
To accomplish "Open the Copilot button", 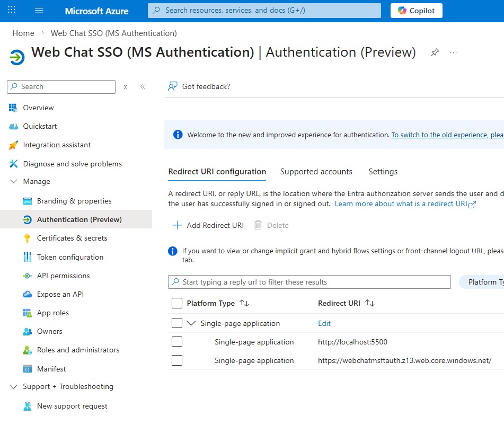I will pos(416,11).
